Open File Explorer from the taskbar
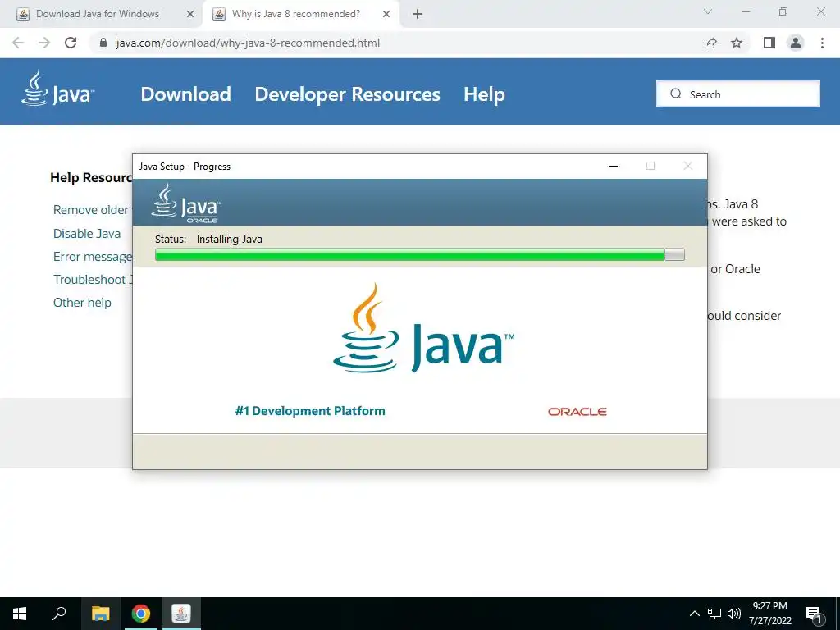The width and height of the screenshot is (840, 630). pyautogui.click(x=100, y=614)
